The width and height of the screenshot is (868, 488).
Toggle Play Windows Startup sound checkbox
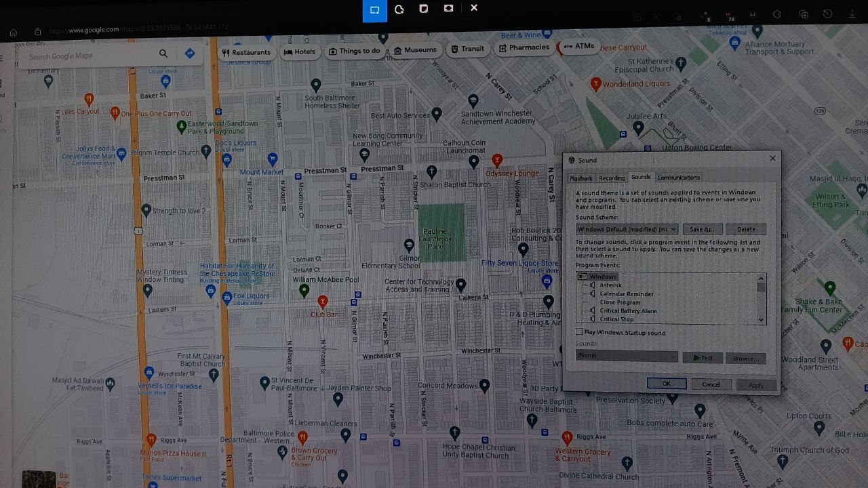tap(579, 332)
